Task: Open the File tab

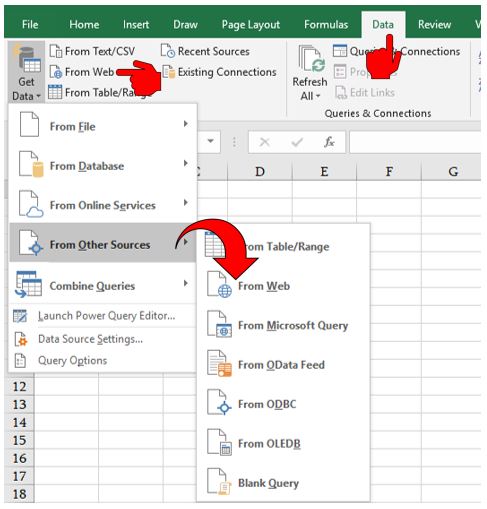Action: click(x=30, y=24)
